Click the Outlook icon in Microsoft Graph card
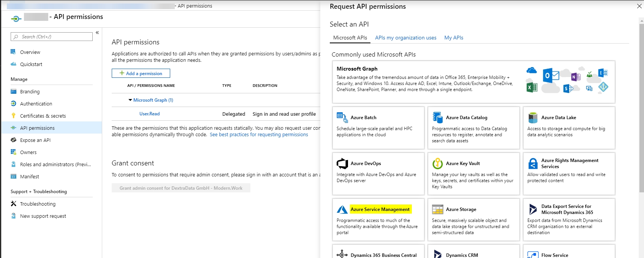 point(551,76)
